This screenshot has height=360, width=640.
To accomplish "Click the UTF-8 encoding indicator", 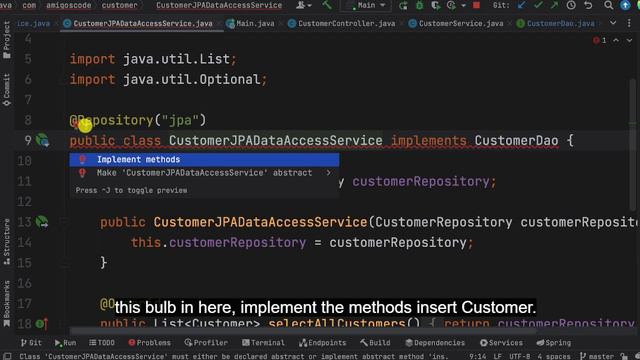I will point(519,356).
